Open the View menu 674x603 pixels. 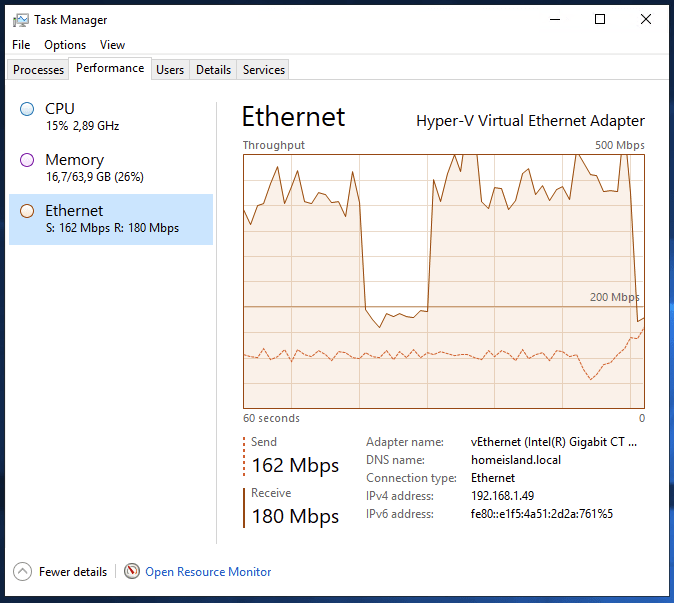pos(112,45)
